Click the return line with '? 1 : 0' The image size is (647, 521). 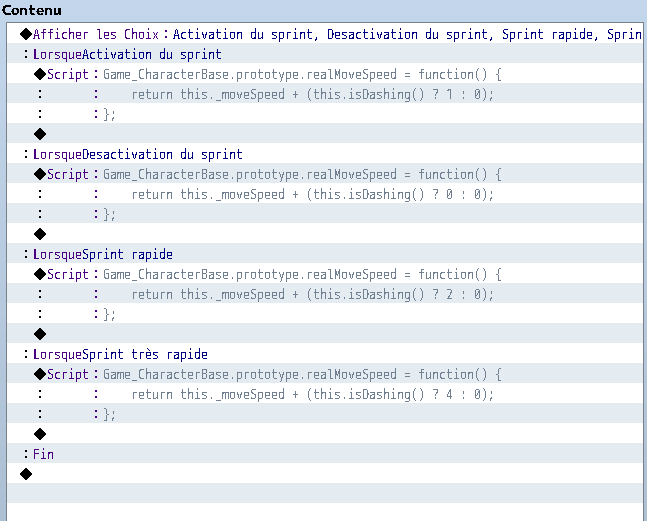[x=325, y=94]
